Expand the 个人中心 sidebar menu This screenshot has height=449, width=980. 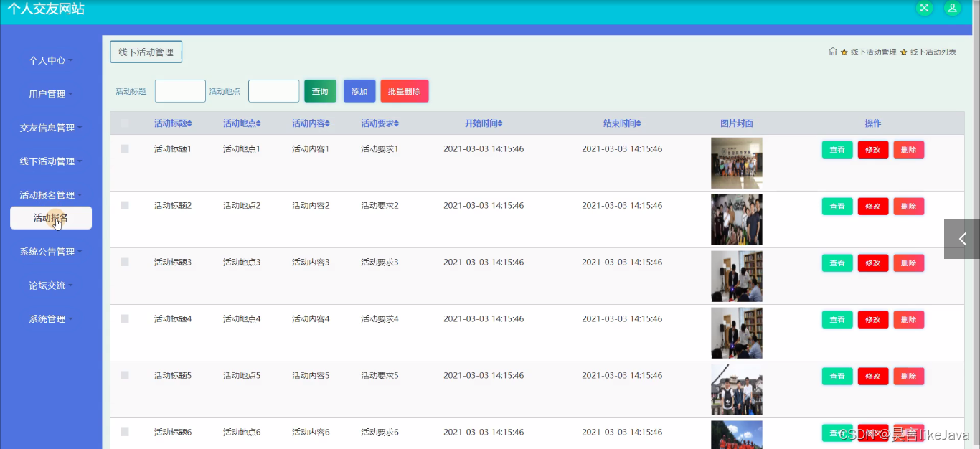(51, 60)
